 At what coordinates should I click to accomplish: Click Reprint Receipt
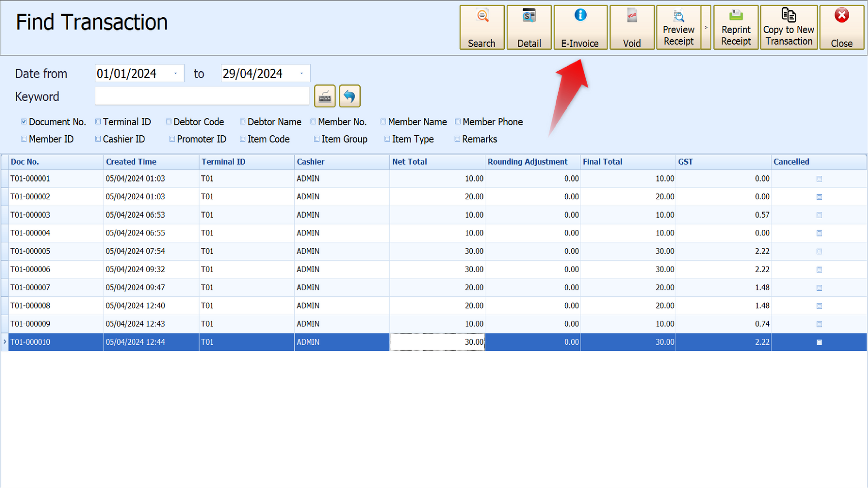[736, 27]
